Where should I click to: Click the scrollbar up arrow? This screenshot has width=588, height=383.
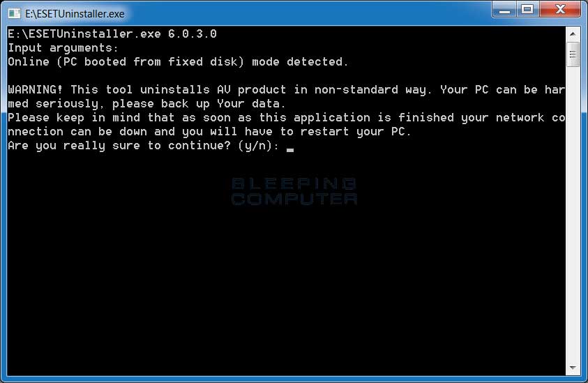point(573,34)
